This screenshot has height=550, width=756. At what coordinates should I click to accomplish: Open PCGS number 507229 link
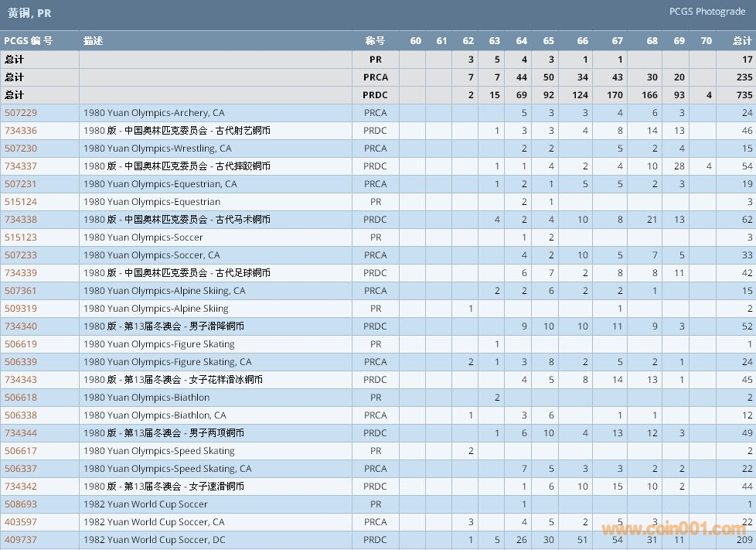pos(21,113)
